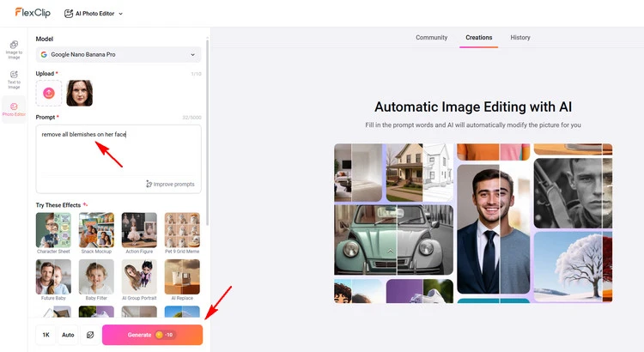Open the Creations tab
This screenshot has height=352, width=644.
click(478, 38)
